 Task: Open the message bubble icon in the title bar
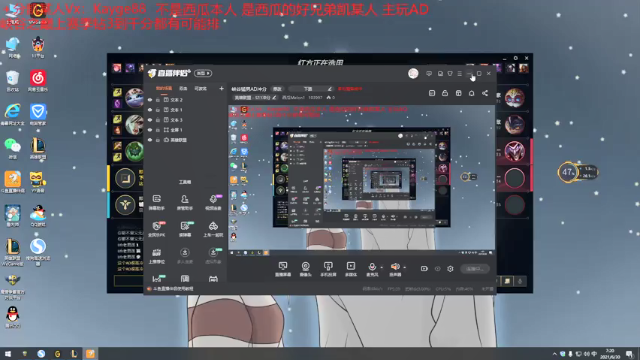pyautogui.click(x=429, y=73)
